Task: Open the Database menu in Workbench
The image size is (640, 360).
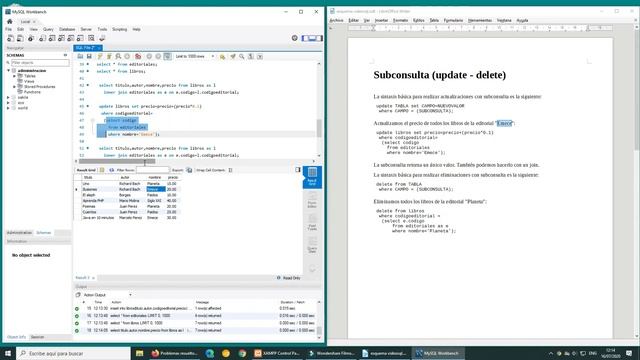Action: (x=67, y=29)
